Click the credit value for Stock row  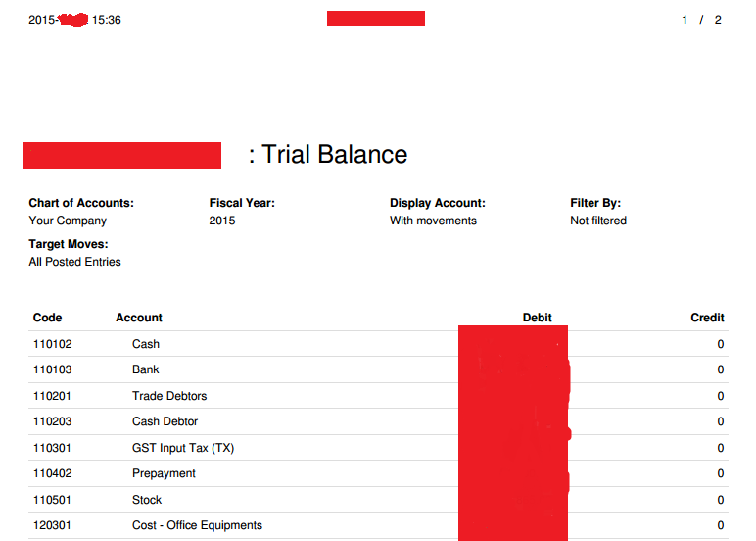721,500
